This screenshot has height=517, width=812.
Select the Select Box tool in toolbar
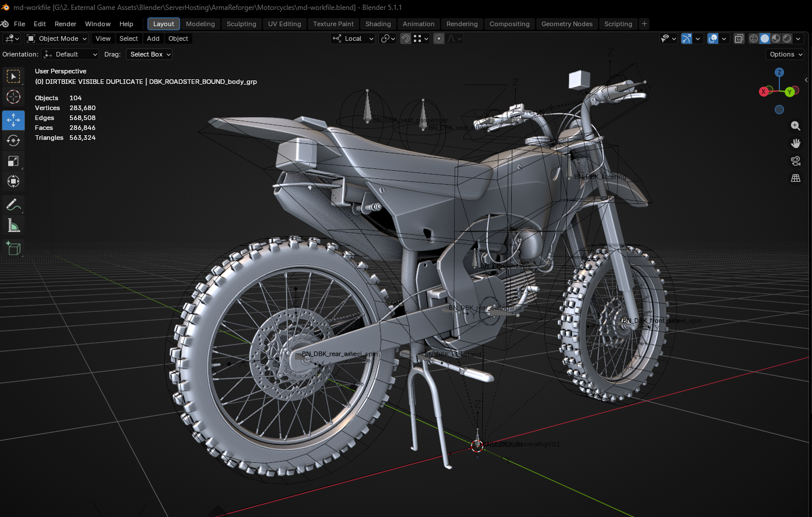(13, 76)
